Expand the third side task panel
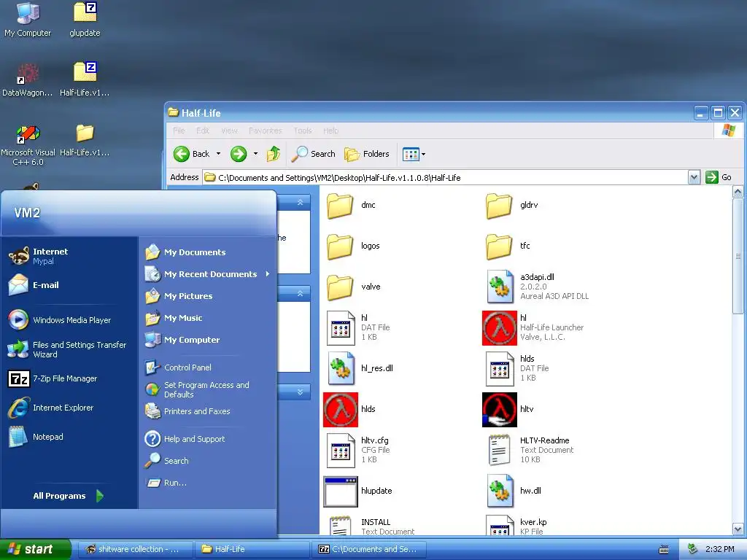Image resolution: width=747 pixels, height=560 pixels. (300, 392)
